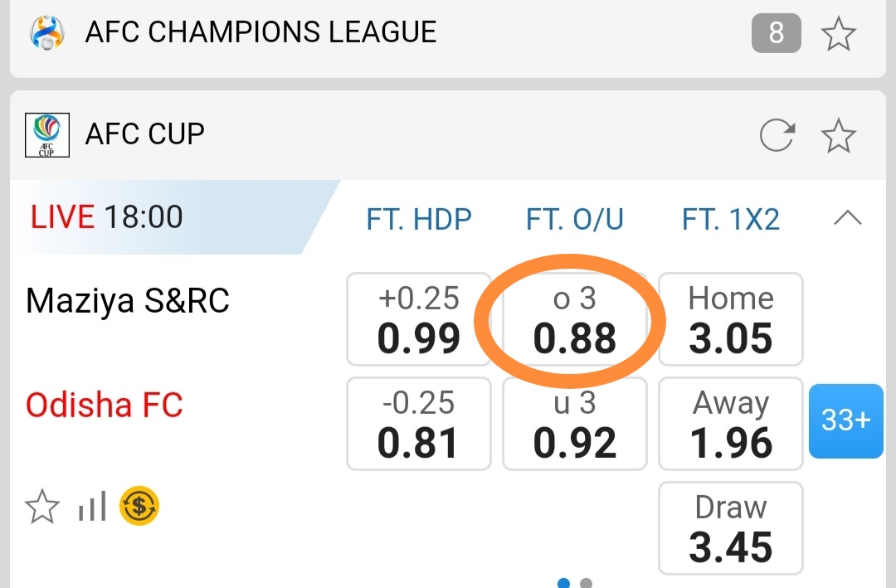Pick Away win at 1.96

(x=730, y=424)
